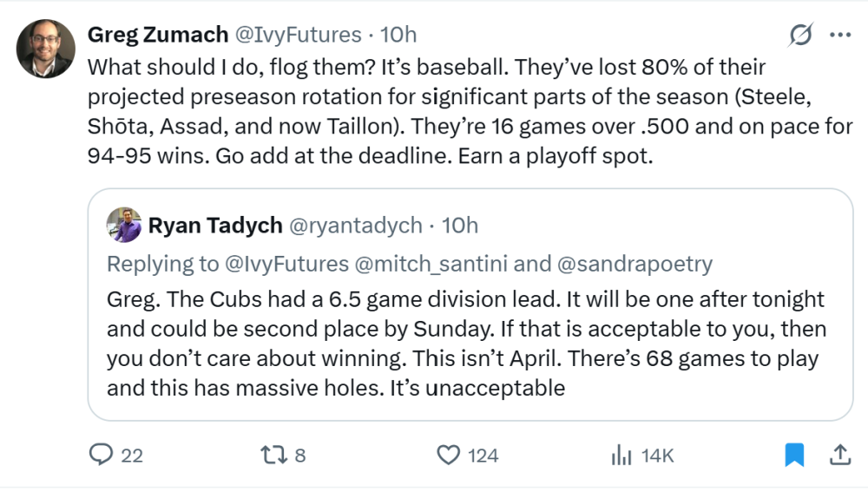Click the Grok circle-slash icon
Image resolution: width=868 pixels, height=491 pixels.
800,35
